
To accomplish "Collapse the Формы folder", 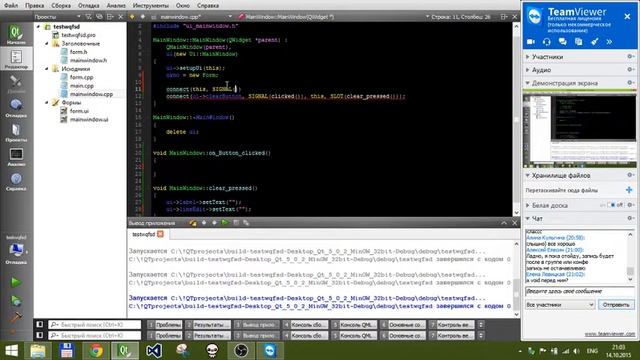I will click(47, 102).
